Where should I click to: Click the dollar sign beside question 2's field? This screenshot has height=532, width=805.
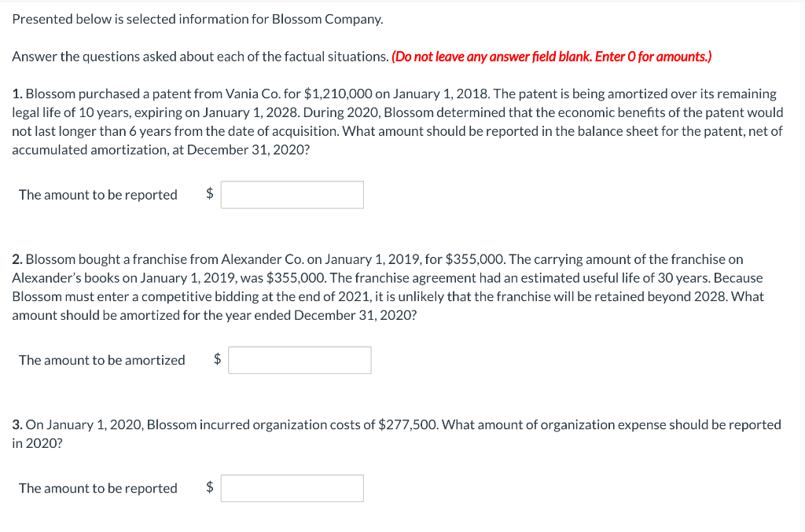coord(216,359)
